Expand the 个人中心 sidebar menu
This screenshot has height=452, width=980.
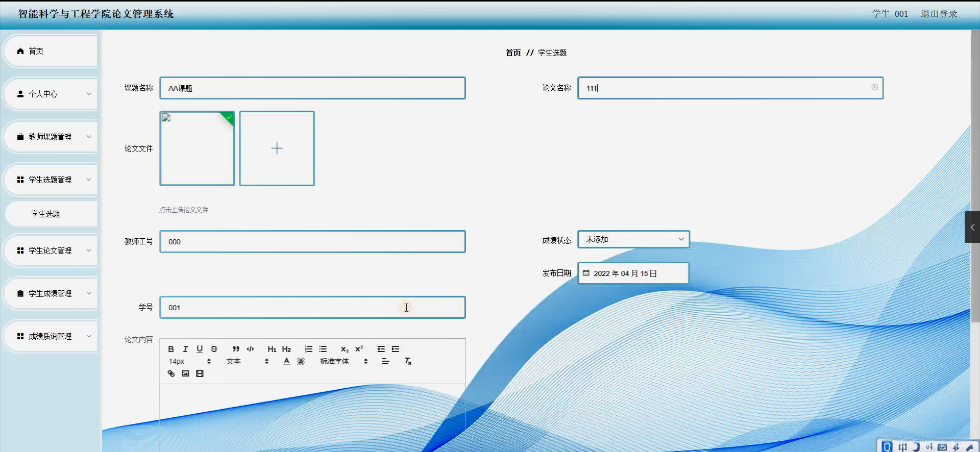click(50, 94)
